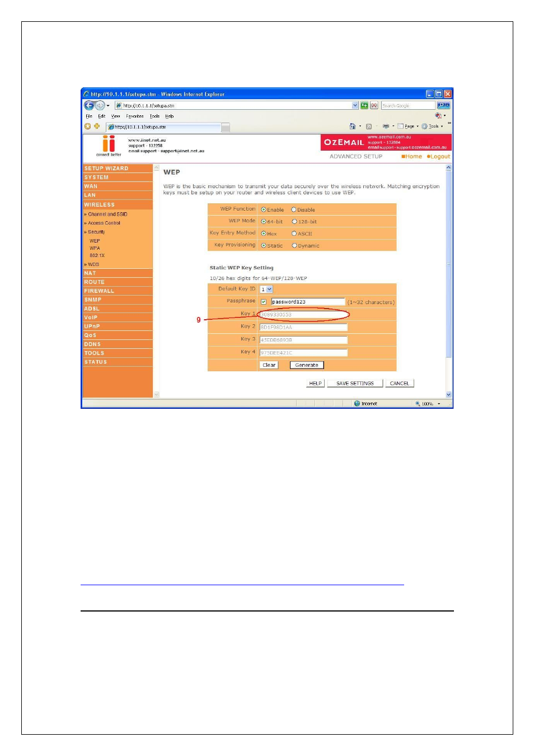Open the Page menu dropdown
The image size is (534, 756).
(x=408, y=127)
